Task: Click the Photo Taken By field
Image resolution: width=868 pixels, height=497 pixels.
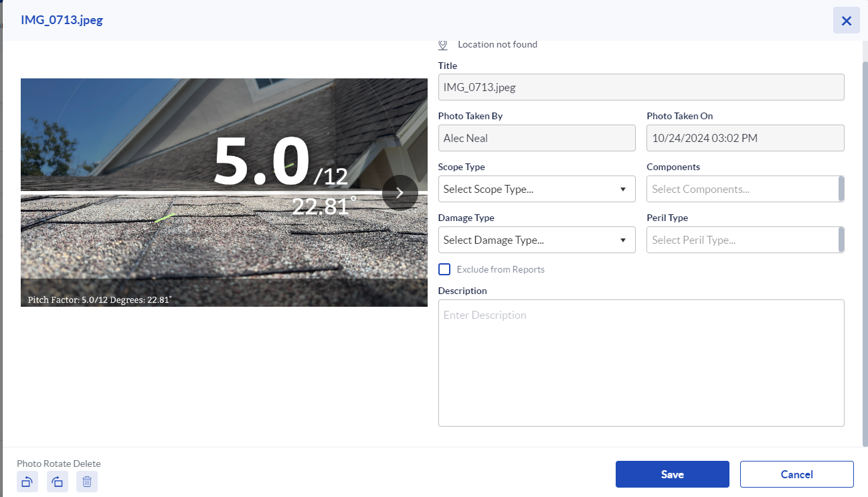Action: (537, 138)
